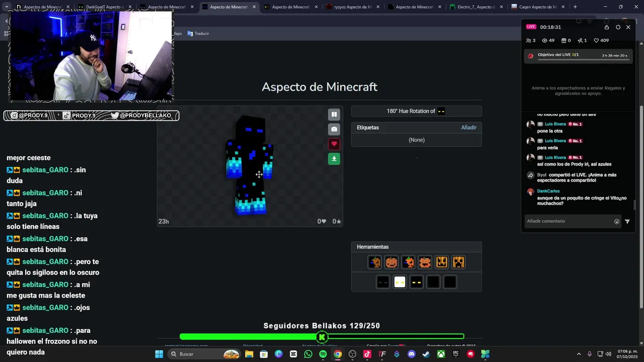Apply the plain smiling pumpkin tool
Screen dimensions: 644x362
391,262
